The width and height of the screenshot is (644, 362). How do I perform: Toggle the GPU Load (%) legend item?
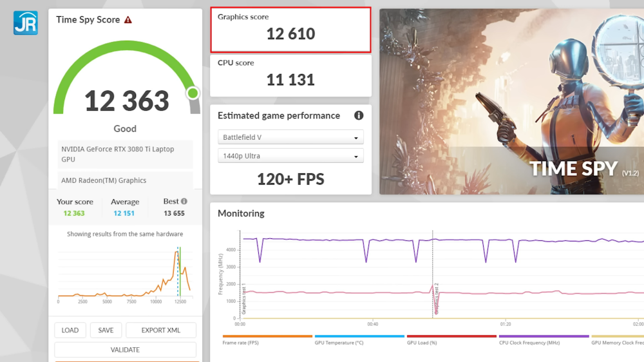[x=451, y=340]
